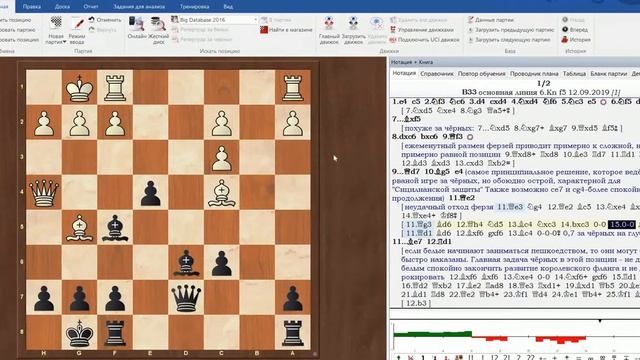640x360 pixels.
Task: Click the black bishop on f5
Action: click(x=115, y=227)
